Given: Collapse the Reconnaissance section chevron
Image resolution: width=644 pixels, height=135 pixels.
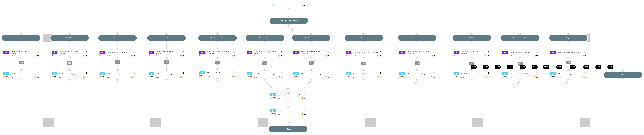Looking at the screenshot, I should [5, 38].
